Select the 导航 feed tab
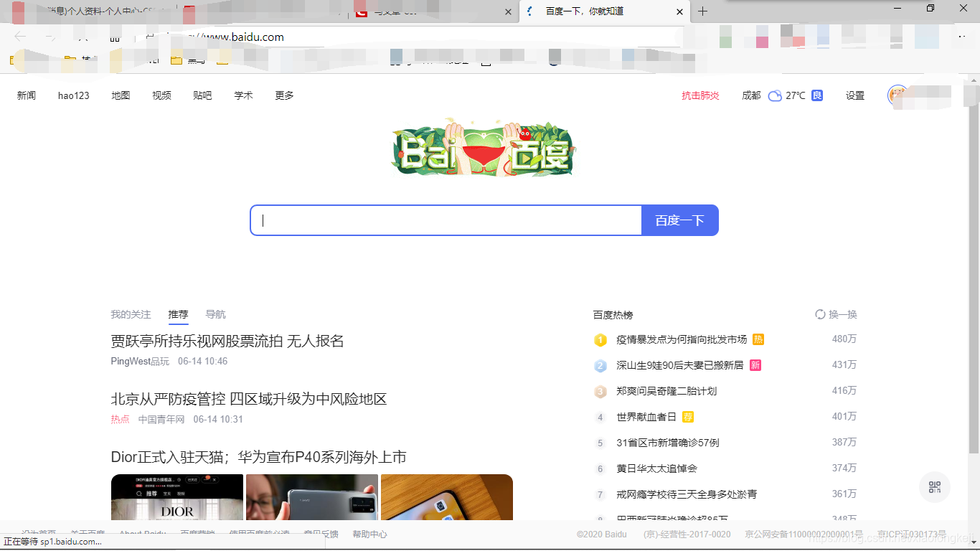 coord(215,314)
